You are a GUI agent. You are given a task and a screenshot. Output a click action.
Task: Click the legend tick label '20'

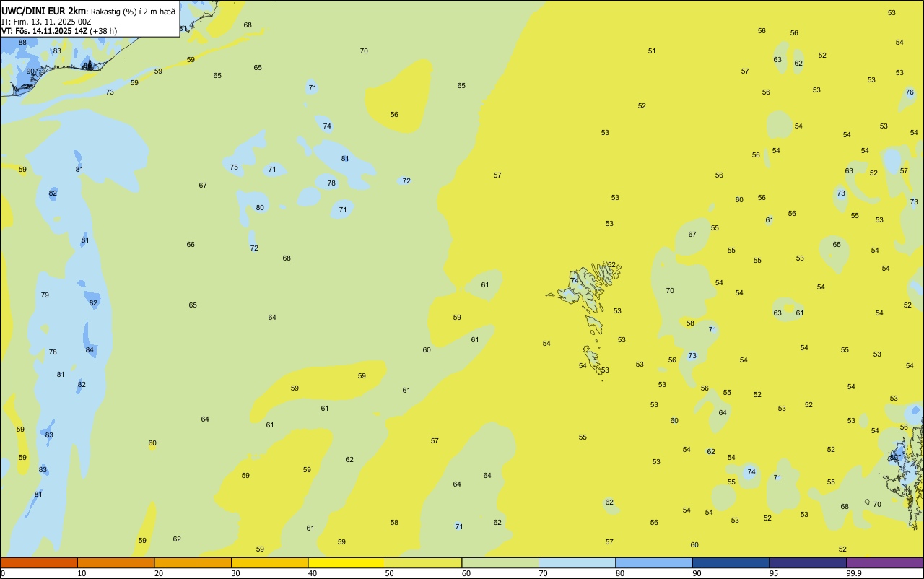159,573
